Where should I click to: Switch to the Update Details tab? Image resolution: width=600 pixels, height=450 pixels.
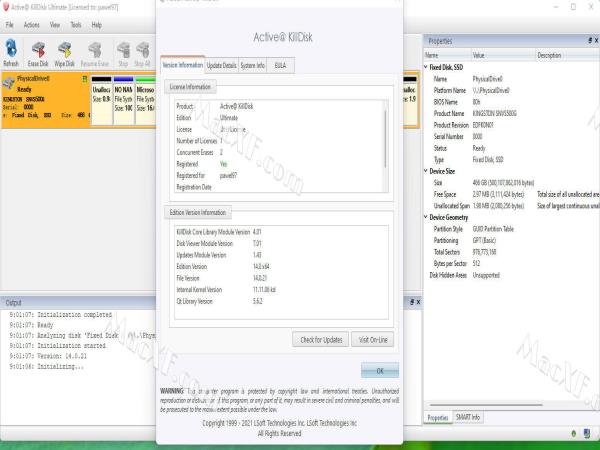[x=222, y=65]
